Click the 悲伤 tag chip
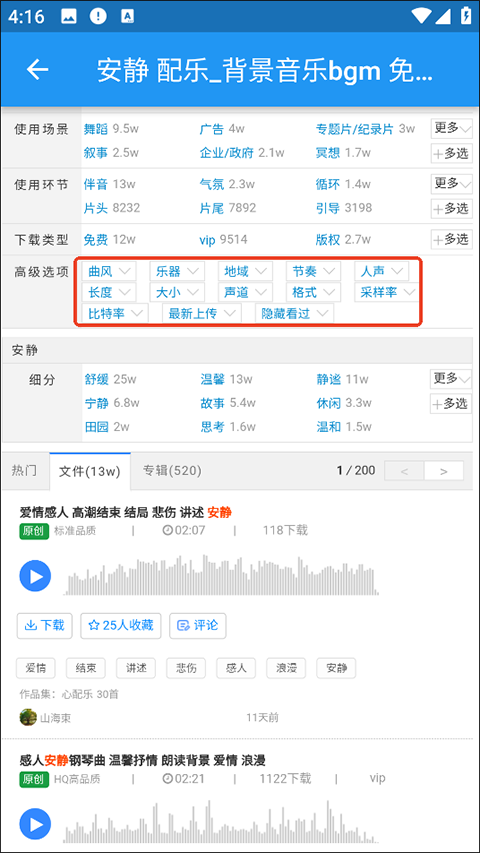The image size is (480, 853). [x=186, y=668]
